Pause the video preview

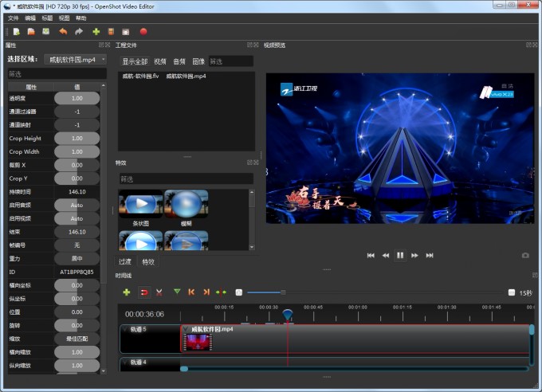click(x=400, y=256)
